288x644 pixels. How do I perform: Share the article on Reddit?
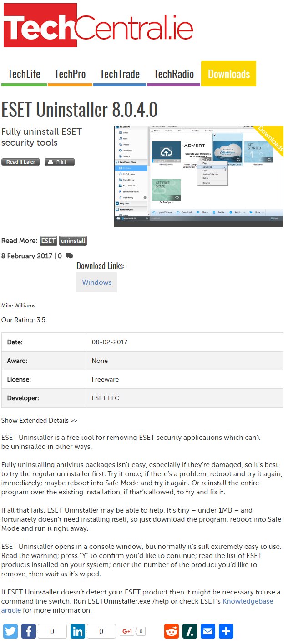point(172,631)
